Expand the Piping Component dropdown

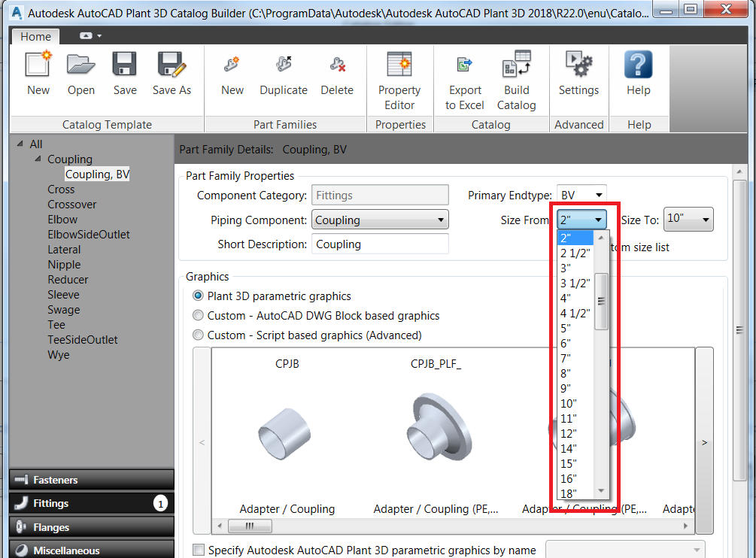coord(442,218)
